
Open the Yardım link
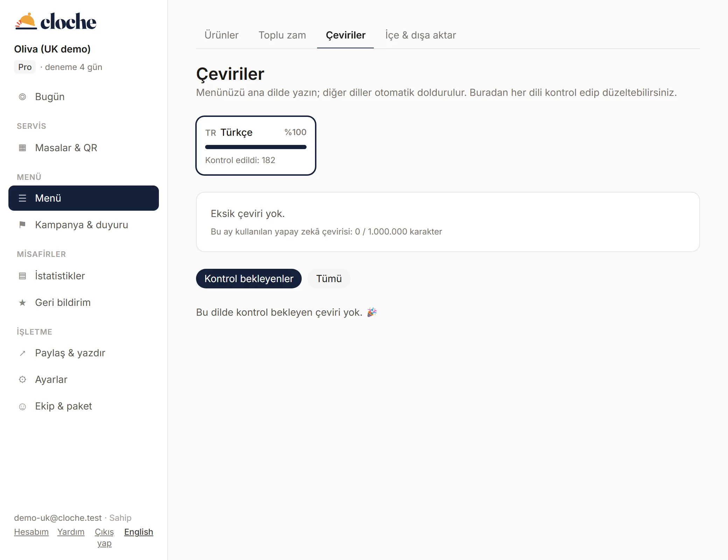point(71,532)
